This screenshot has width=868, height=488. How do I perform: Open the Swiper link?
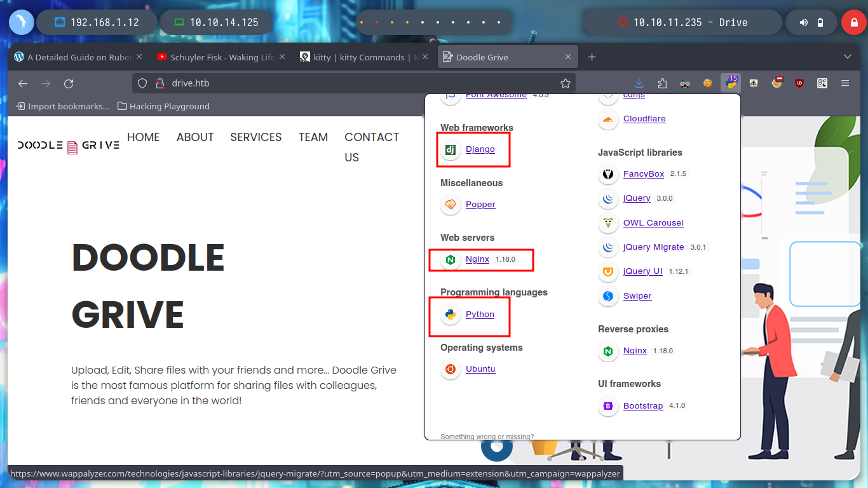[637, 296]
